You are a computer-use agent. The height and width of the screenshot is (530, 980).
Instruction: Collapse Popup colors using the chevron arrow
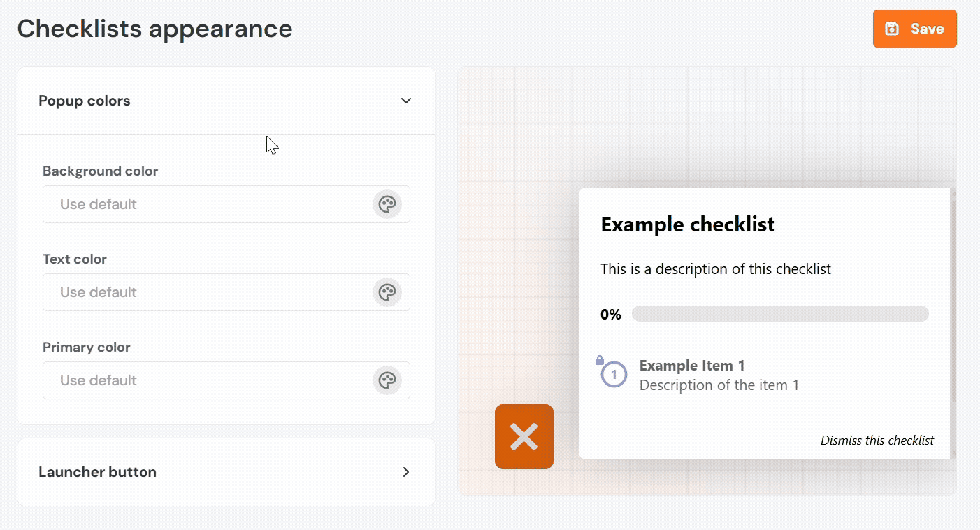(x=406, y=101)
